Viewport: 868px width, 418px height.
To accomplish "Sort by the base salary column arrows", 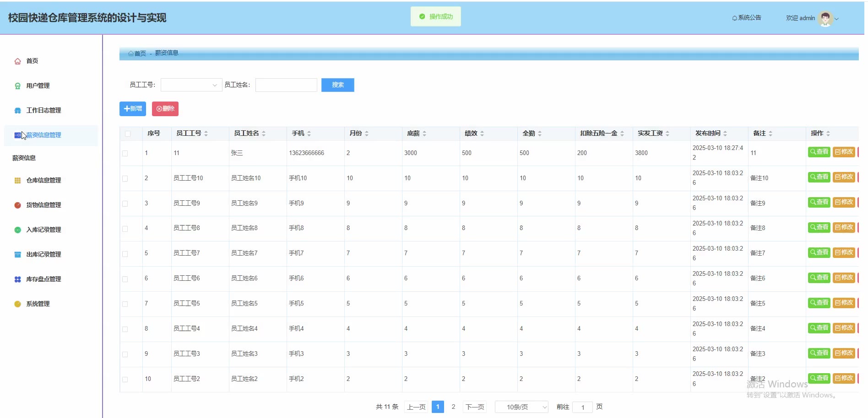I will 424,134.
